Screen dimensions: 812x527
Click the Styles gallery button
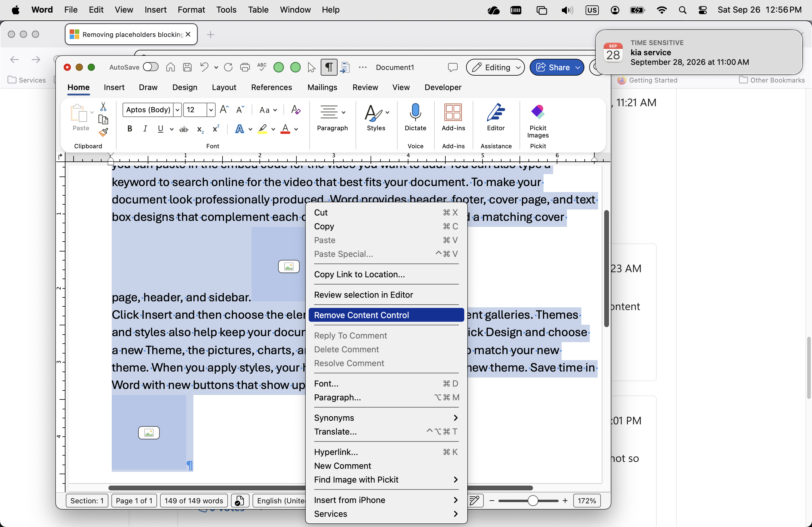(x=376, y=117)
